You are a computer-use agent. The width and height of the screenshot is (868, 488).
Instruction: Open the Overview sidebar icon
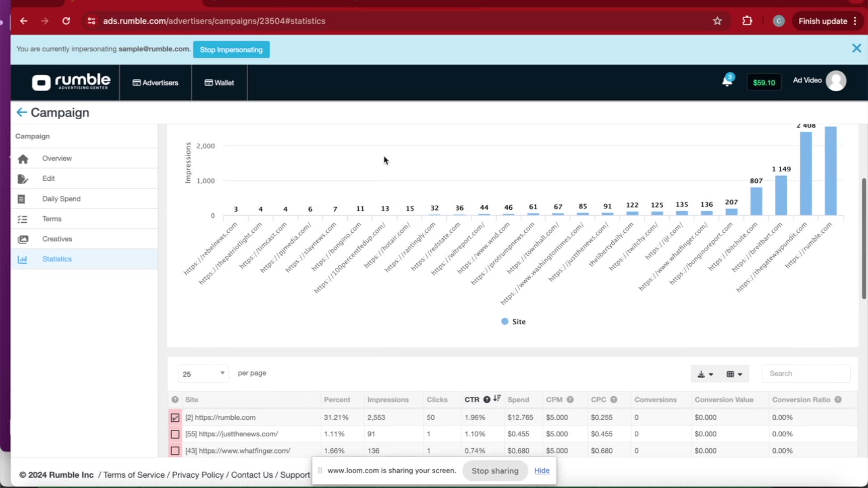coord(23,159)
